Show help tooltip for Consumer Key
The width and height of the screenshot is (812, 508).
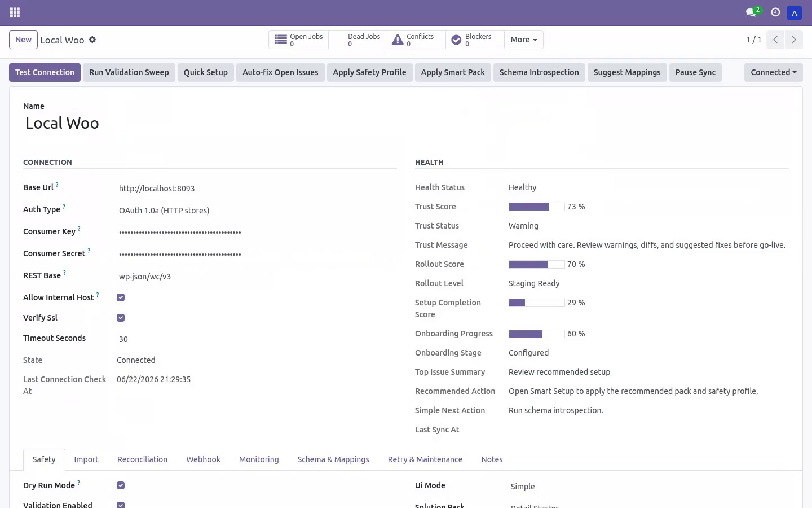tap(79, 229)
